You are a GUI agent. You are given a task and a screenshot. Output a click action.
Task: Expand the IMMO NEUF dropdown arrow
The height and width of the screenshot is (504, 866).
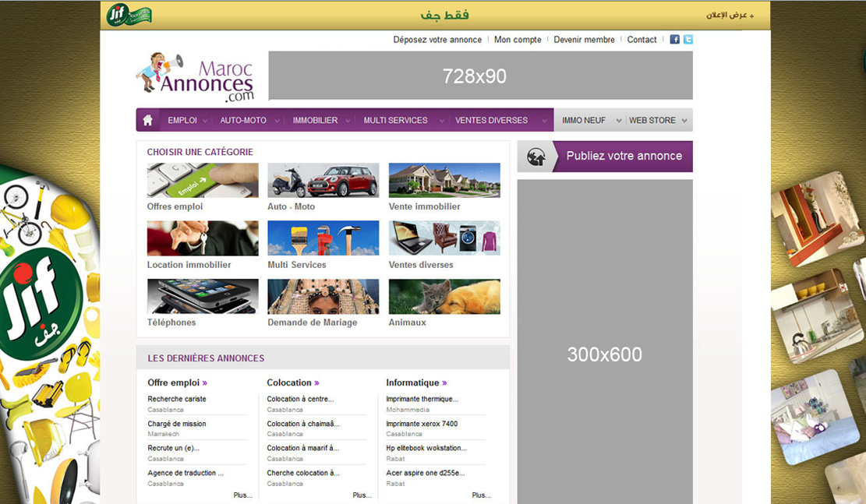(619, 121)
